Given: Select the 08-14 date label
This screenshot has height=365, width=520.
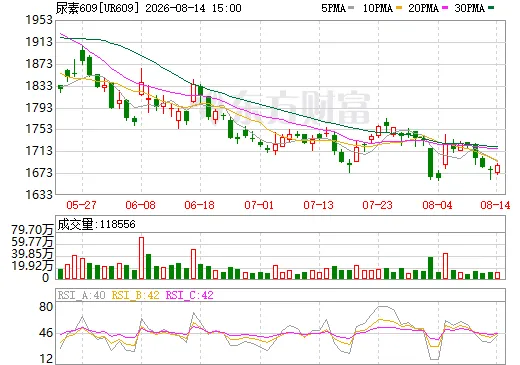Looking at the screenshot, I should (495, 205).
